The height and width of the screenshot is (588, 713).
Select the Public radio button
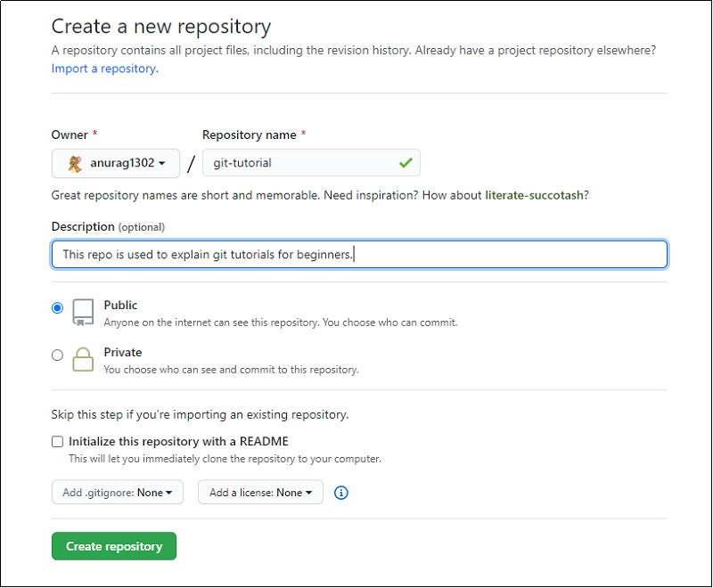click(x=58, y=308)
